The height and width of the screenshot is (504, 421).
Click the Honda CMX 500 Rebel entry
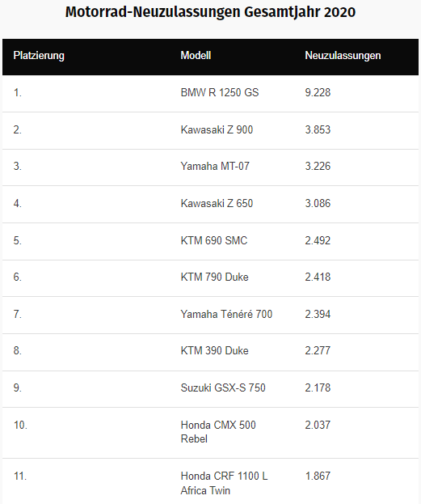click(x=218, y=432)
